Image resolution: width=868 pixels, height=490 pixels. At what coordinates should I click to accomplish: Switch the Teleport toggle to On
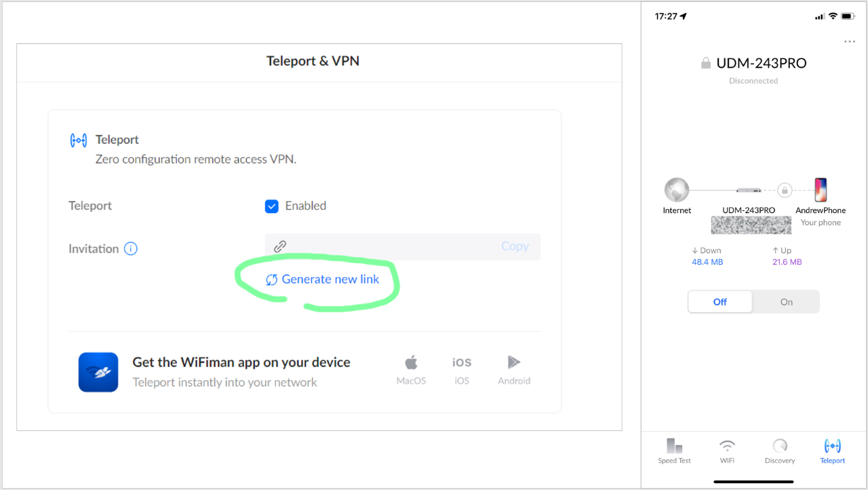786,302
